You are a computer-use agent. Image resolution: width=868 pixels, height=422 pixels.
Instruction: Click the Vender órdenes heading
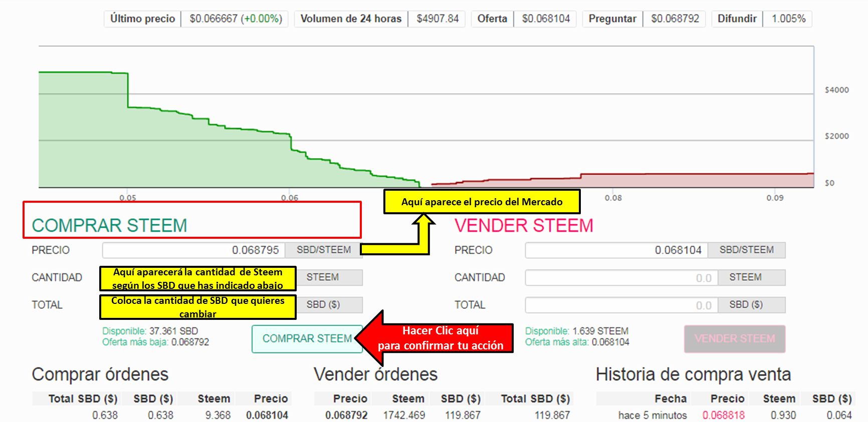click(375, 374)
